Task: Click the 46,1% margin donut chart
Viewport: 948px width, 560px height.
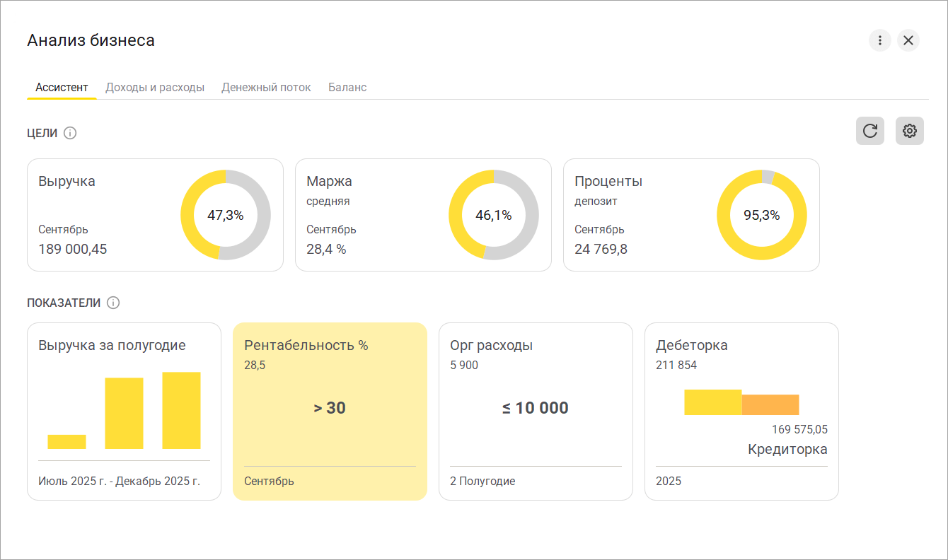Action: click(493, 215)
